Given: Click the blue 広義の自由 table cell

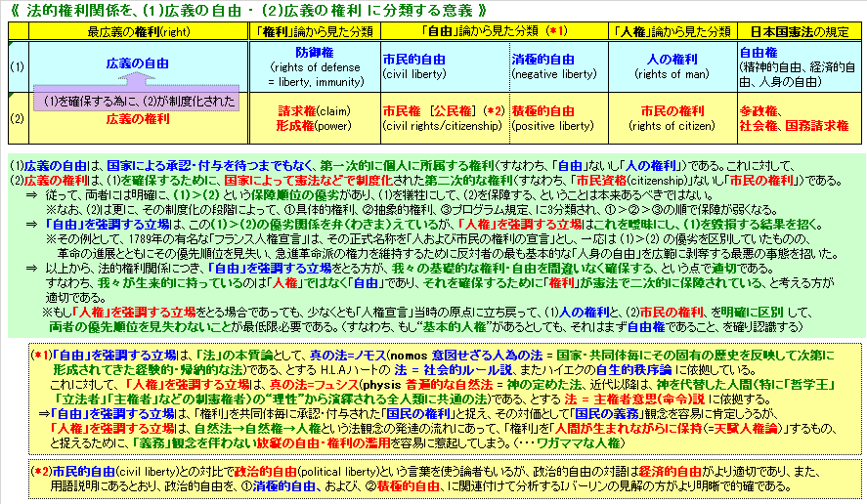Looking at the screenshot, I should coord(138,63).
